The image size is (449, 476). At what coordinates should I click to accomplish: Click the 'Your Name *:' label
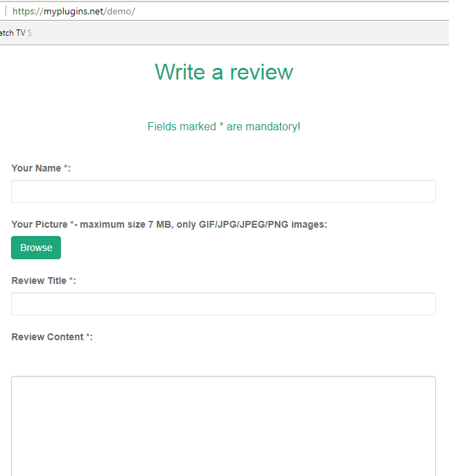pyautogui.click(x=41, y=168)
